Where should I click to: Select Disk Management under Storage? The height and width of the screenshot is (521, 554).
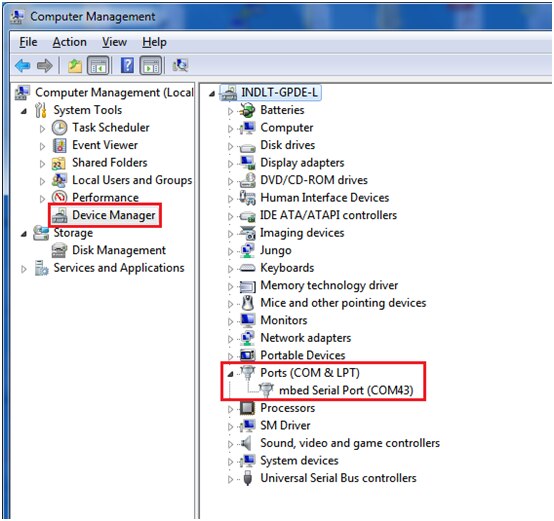click(119, 250)
